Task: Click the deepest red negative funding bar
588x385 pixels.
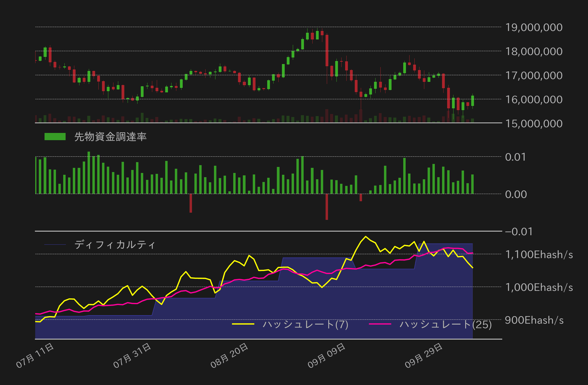Action: 326,208
